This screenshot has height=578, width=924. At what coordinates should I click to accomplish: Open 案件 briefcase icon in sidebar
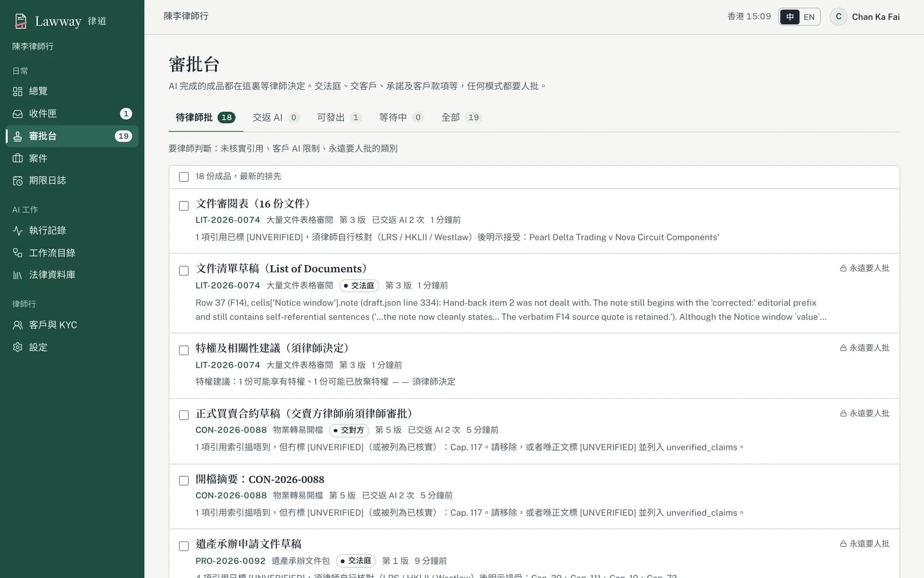click(x=17, y=158)
